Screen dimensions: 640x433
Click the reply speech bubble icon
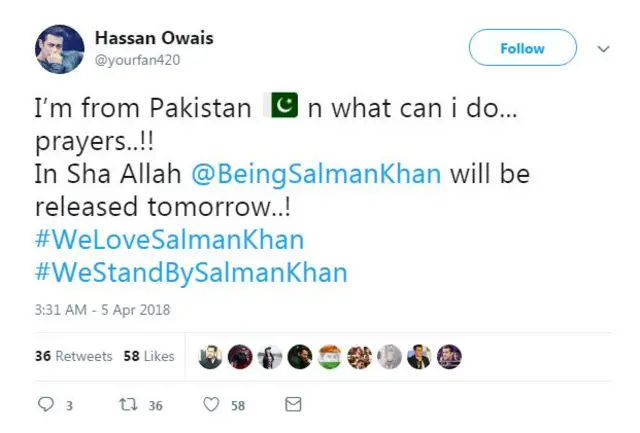coord(46,404)
